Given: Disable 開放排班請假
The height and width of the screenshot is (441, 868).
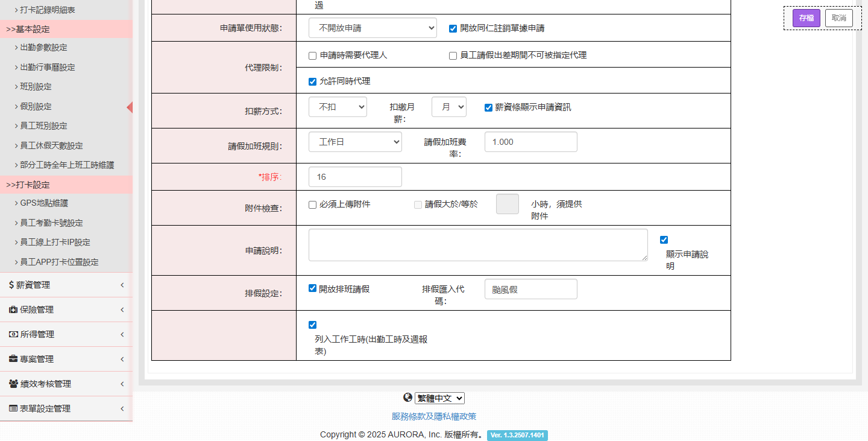Looking at the screenshot, I should (x=312, y=288).
